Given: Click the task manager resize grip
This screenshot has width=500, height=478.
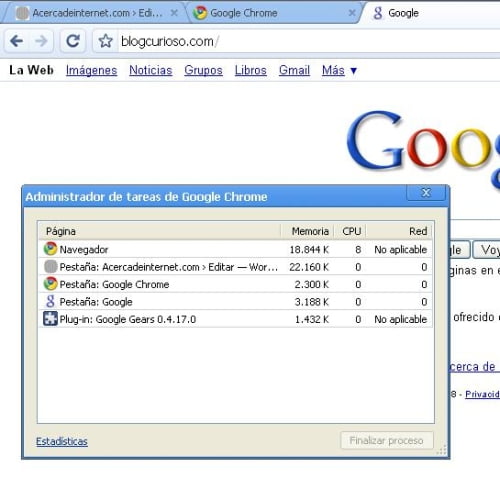Looking at the screenshot, I should click(442, 450).
